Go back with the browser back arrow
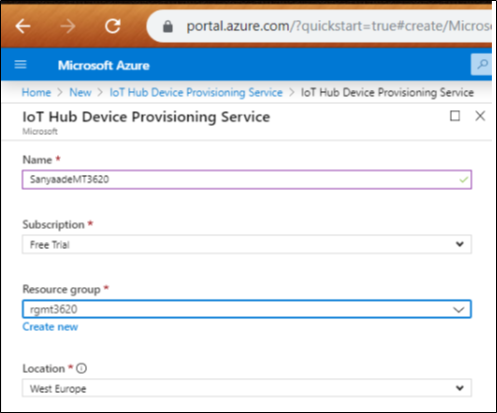Screen dimensions: 497x413 23,26
